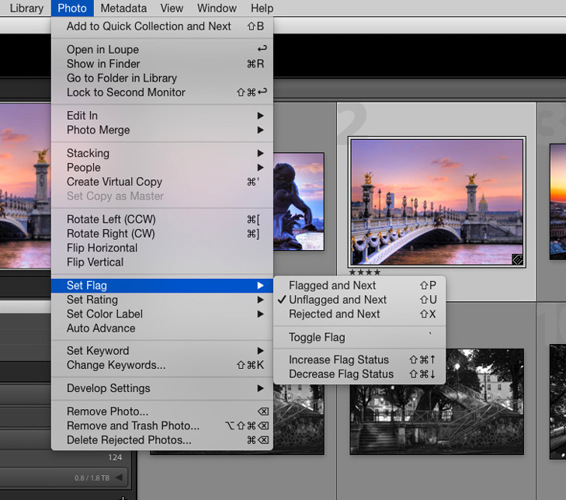Expand the Set Rating submenu

[x=162, y=300]
